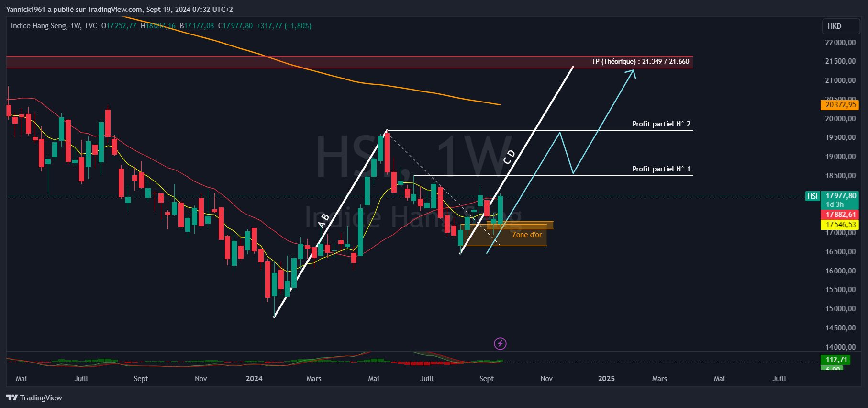Click the Nov label before 2025

tap(546, 379)
